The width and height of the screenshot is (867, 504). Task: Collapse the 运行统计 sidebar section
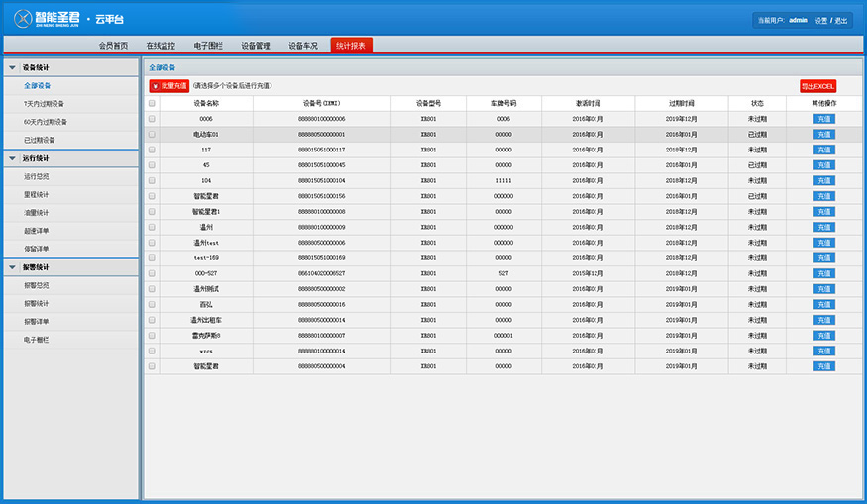click(12, 157)
